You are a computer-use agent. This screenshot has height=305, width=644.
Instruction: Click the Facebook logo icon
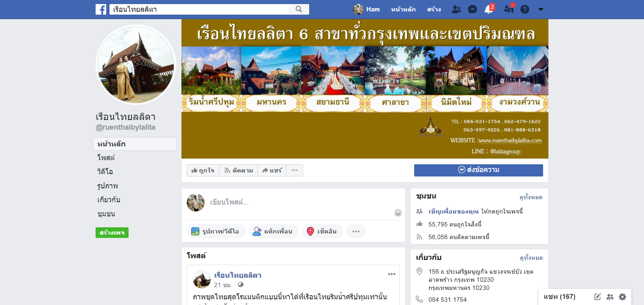(x=101, y=9)
